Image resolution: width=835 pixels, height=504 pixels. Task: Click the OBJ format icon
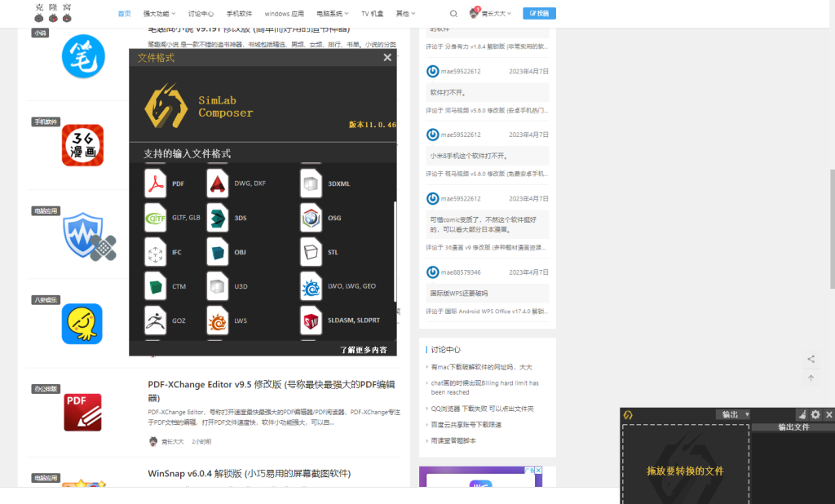click(x=217, y=252)
